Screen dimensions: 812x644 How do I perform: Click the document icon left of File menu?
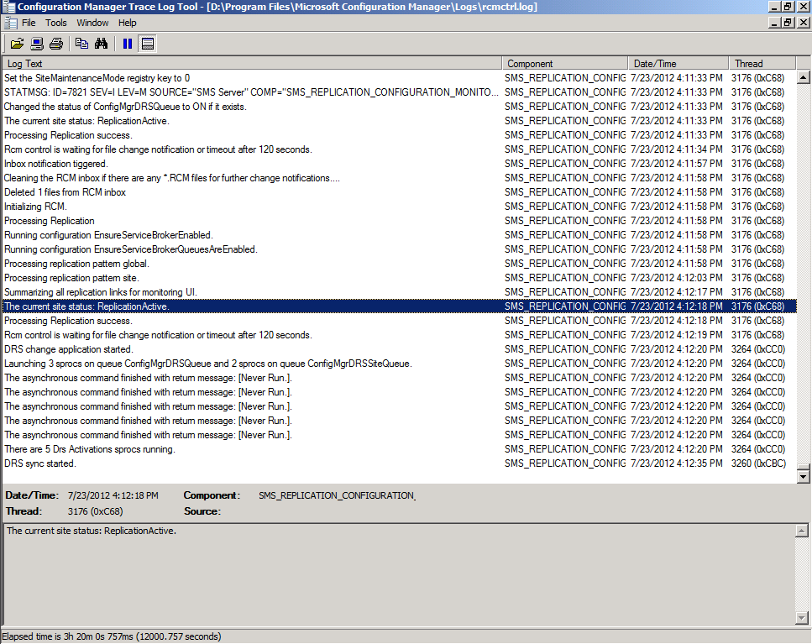coord(11,23)
